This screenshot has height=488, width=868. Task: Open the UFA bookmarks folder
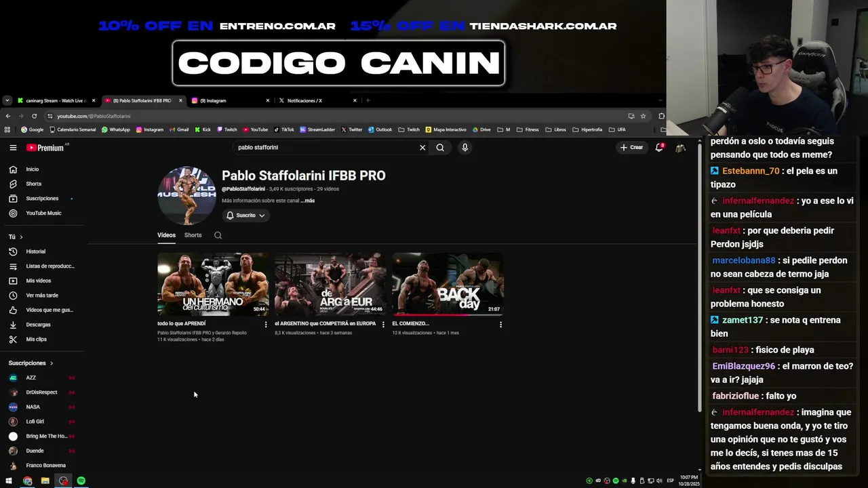coord(617,129)
